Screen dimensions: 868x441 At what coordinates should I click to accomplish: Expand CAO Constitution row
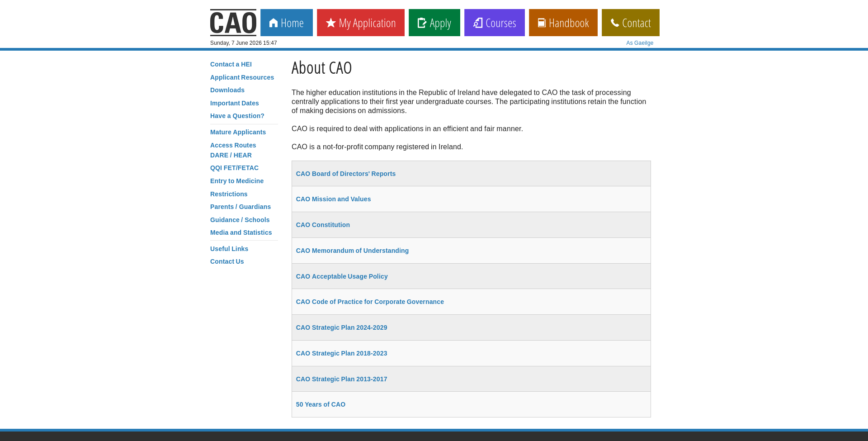tap(471, 225)
